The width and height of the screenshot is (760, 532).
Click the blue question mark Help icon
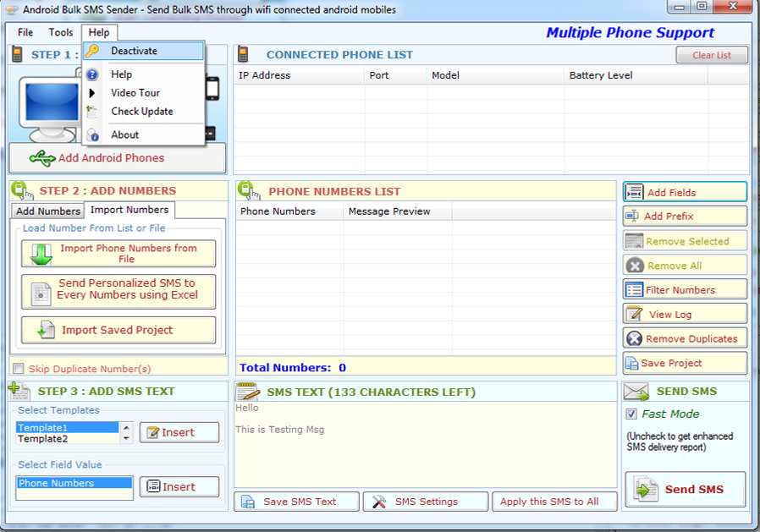[92, 74]
